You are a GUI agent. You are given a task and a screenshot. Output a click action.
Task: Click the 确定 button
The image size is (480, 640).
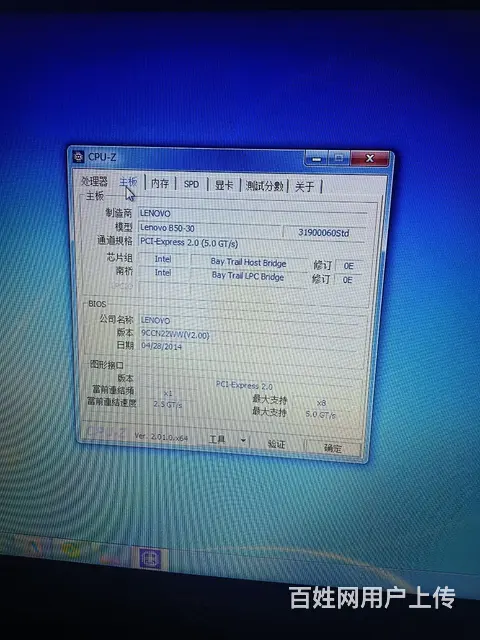333,448
